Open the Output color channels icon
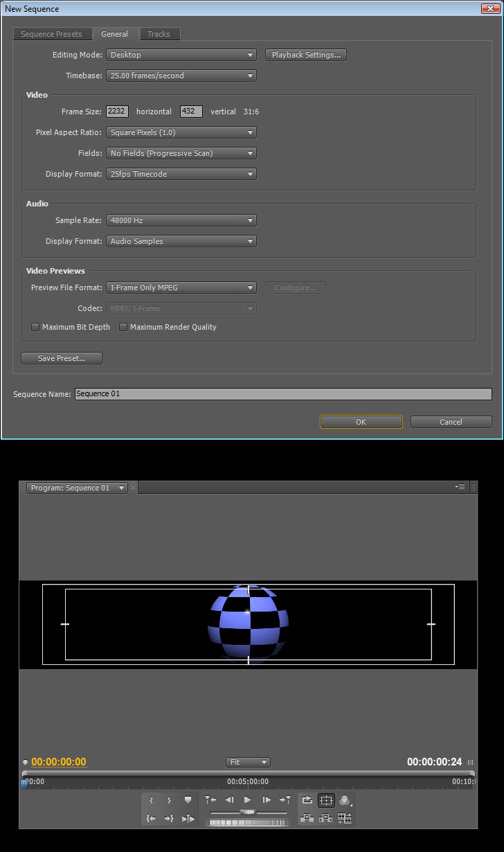504x852 pixels. pyautogui.click(x=345, y=800)
